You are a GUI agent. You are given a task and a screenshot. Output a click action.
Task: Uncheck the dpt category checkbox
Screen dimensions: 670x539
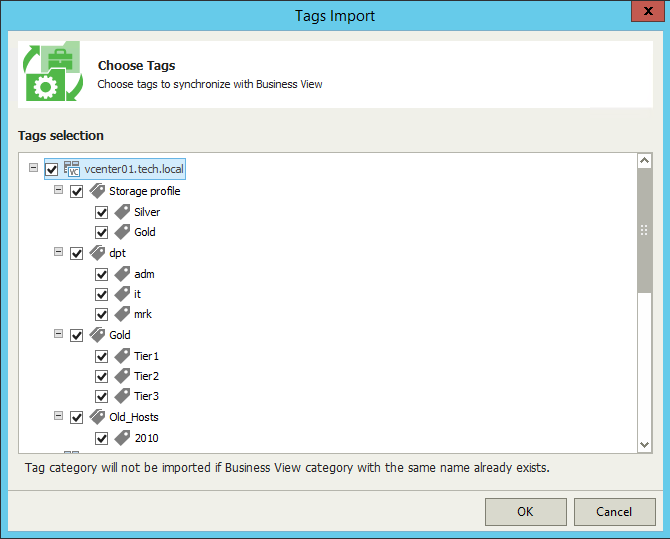click(76, 253)
